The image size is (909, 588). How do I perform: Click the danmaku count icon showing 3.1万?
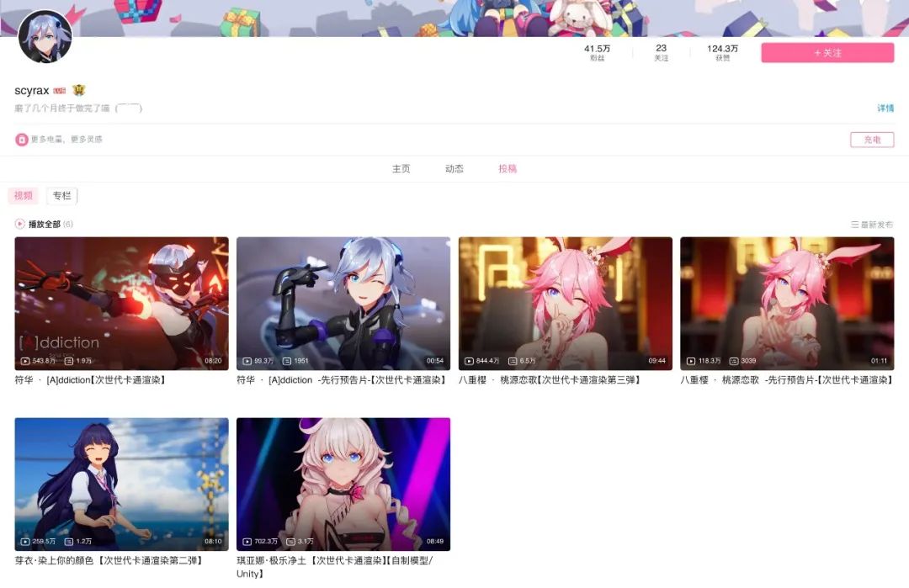click(x=291, y=542)
